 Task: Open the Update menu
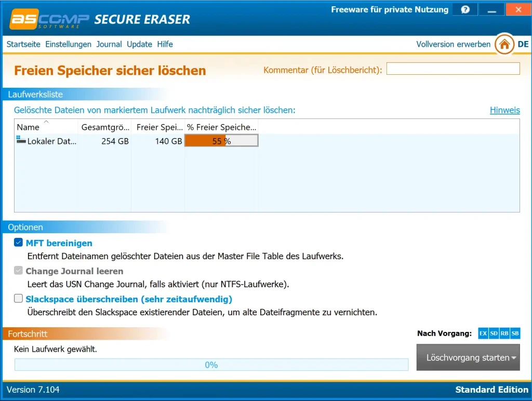[x=139, y=44]
